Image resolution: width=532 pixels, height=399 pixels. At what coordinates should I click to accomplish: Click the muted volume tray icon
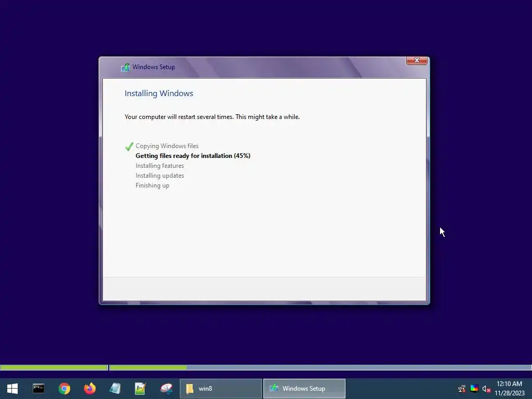[486, 389]
